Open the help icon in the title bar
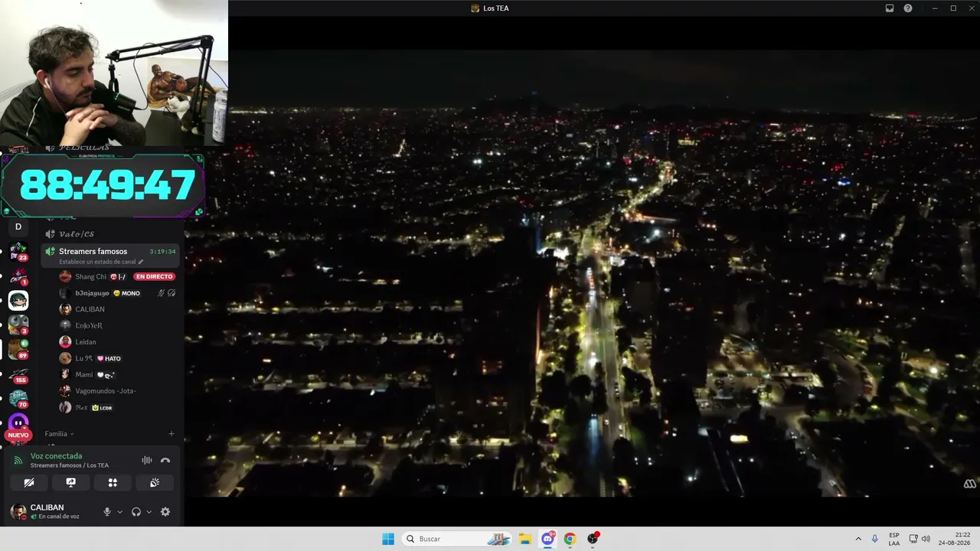The image size is (980, 551). coord(908,8)
